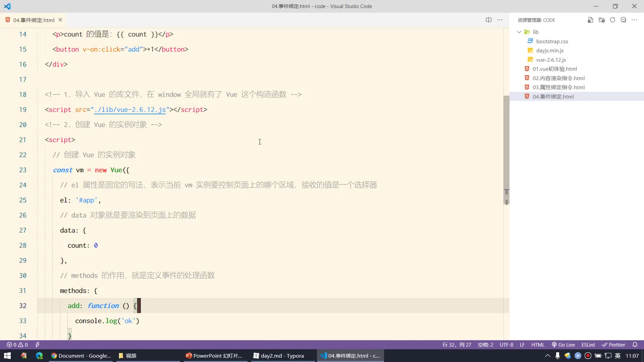
Task: Collapse all folders in explorer
Action: (x=623, y=20)
